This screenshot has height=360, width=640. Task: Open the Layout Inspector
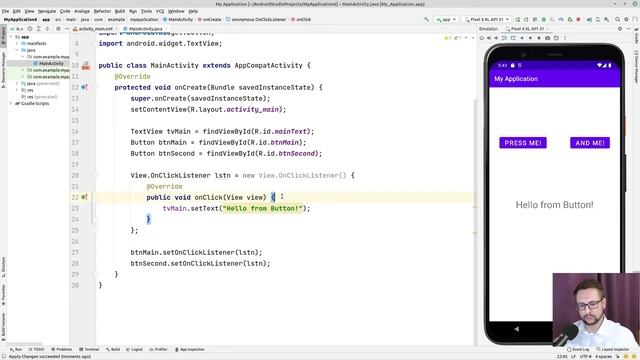(613, 349)
